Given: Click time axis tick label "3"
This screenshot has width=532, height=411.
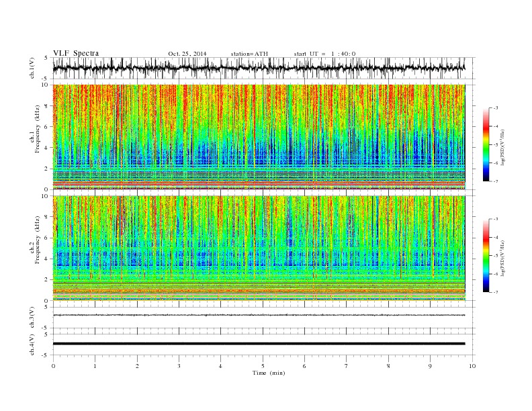Looking at the screenshot, I should (179, 366).
